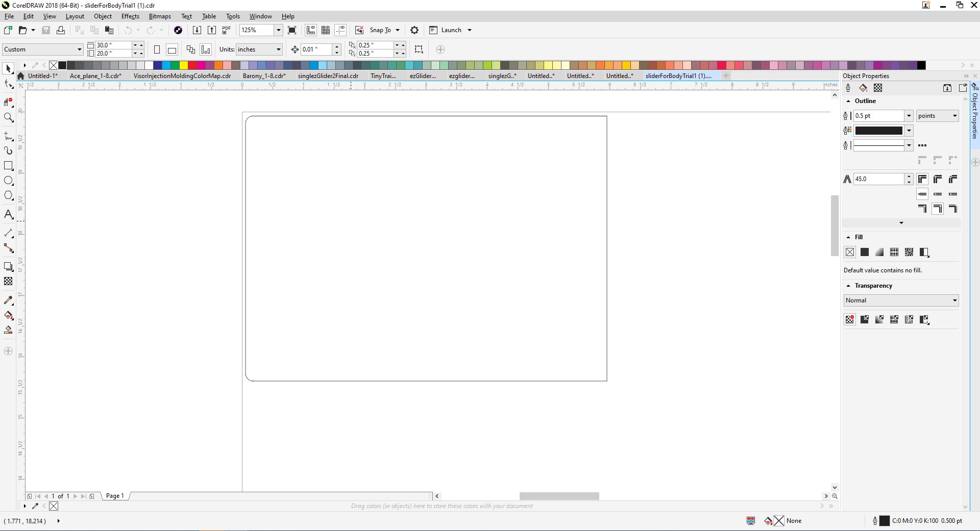
Task: Pick the Color Eyedropper tool
Action: pos(8,300)
